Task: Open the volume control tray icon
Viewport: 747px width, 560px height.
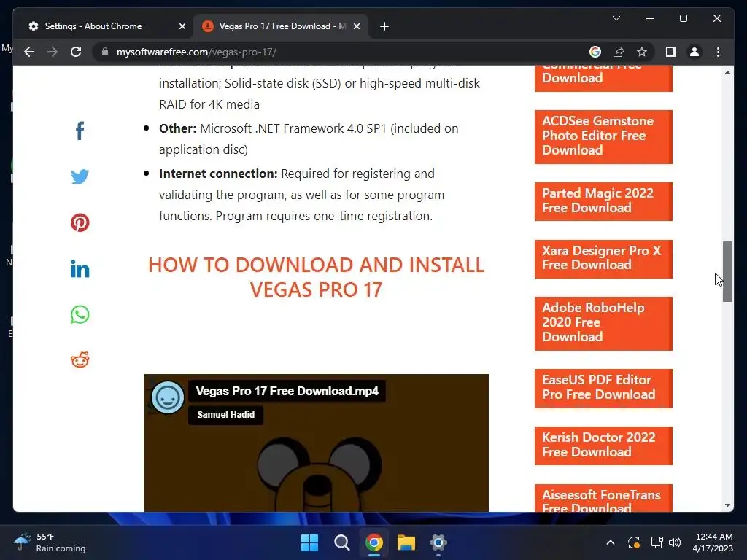Action: click(675, 542)
